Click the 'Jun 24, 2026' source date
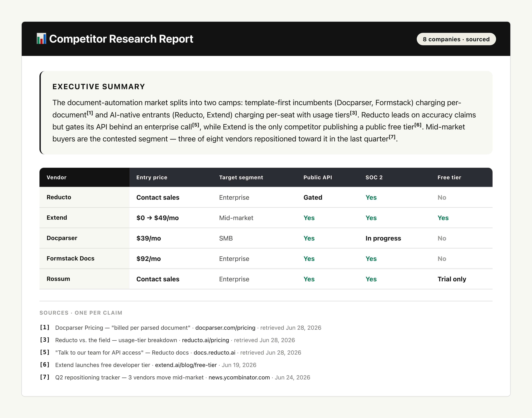Viewport: 532px width, 418px height. pos(292,378)
